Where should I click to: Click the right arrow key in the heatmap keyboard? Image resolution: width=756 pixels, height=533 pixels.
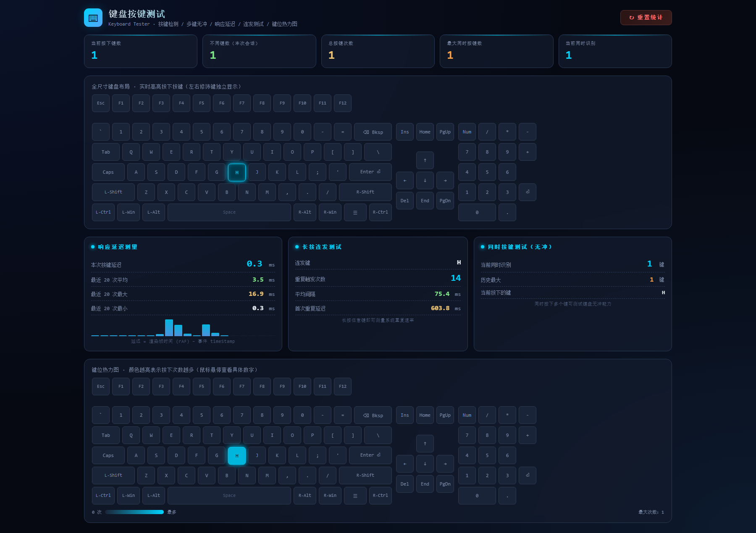pos(445,464)
